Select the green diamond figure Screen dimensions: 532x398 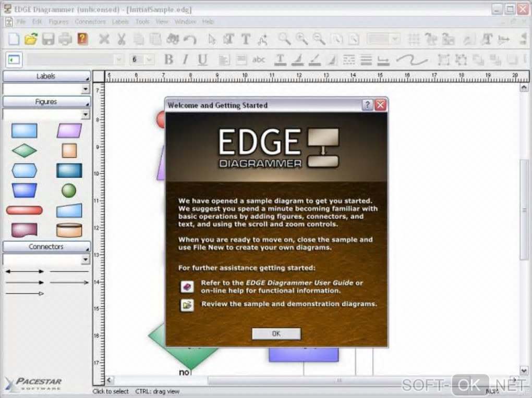point(24,151)
